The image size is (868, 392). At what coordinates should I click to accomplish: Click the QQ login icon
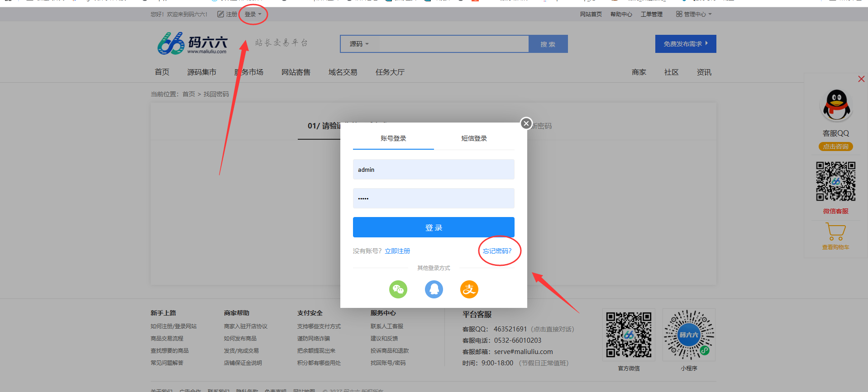point(434,289)
